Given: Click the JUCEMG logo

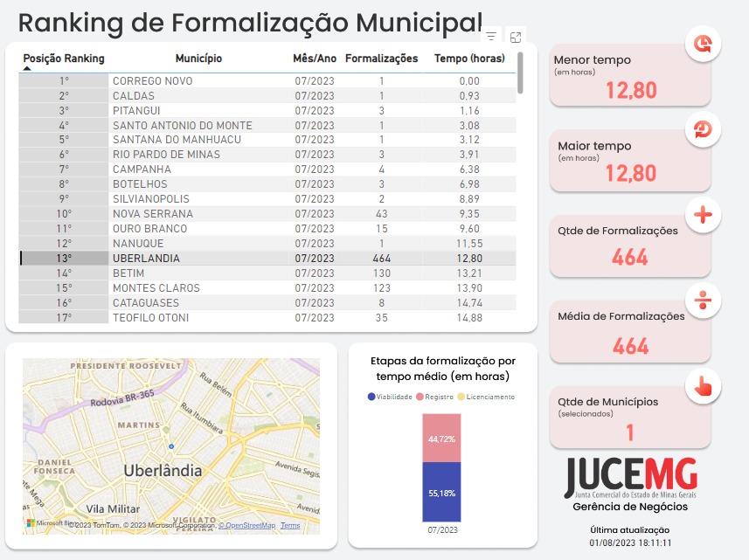Looking at the screenshot, I should [630, 477].
